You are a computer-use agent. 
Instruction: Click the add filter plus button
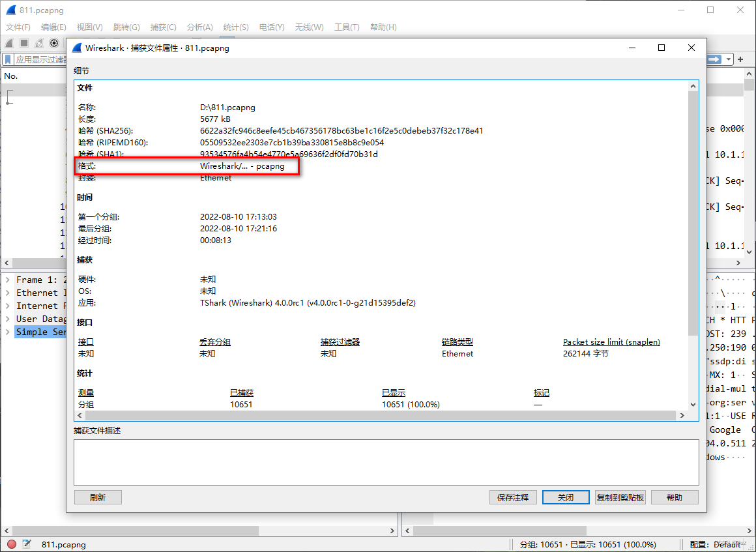740,59
